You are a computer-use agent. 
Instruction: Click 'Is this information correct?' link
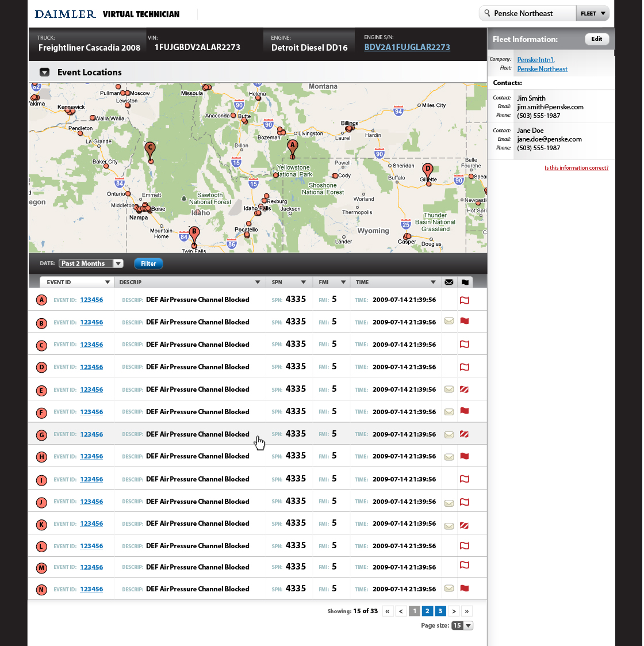(x=577, y=167)
